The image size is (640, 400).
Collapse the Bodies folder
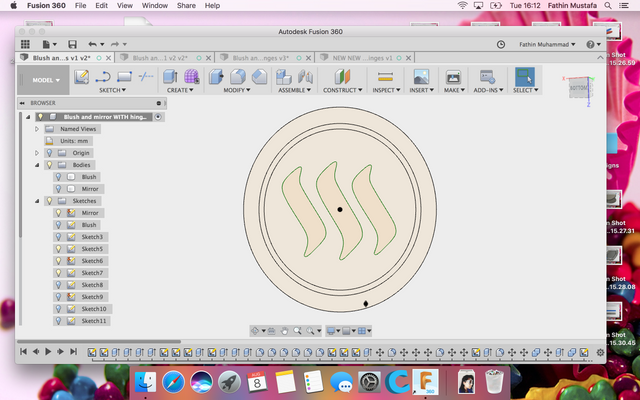pyautogui.click(x=37, y=165)
